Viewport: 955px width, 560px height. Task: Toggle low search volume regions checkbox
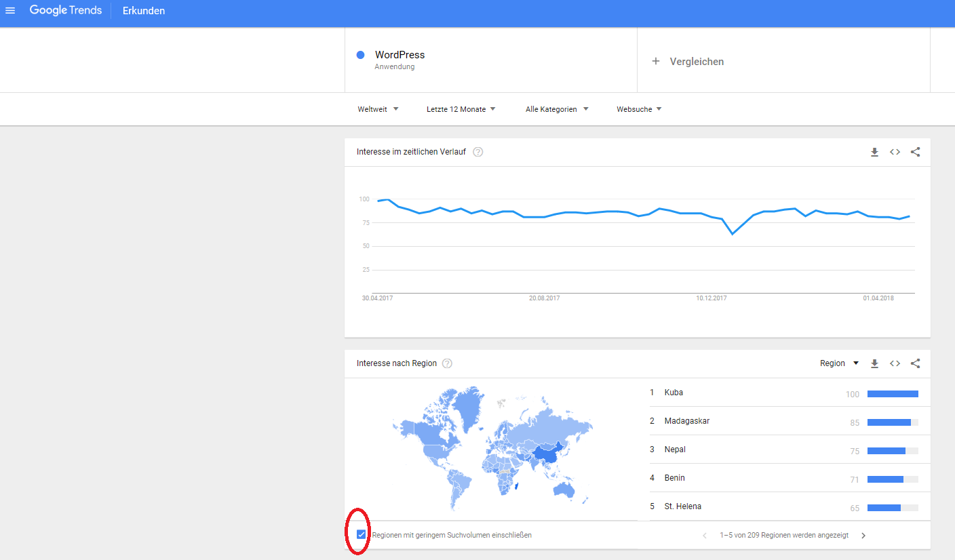point(362,535)
